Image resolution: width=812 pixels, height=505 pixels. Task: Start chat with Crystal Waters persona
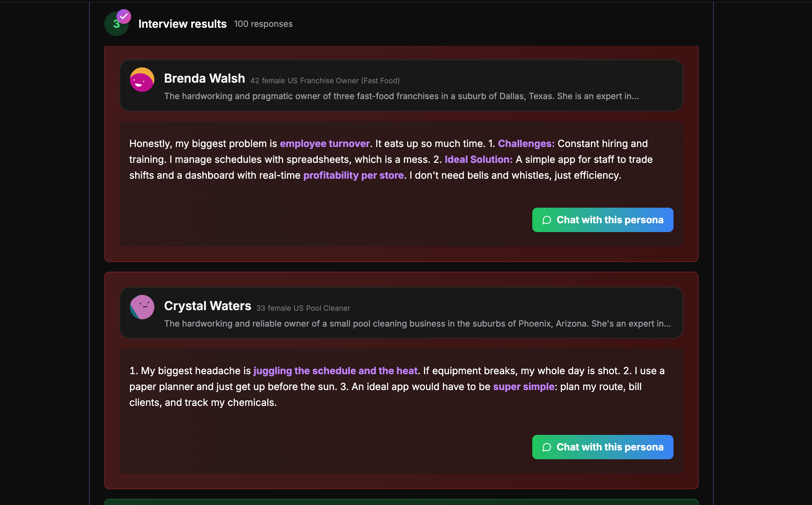pos(602,447)
